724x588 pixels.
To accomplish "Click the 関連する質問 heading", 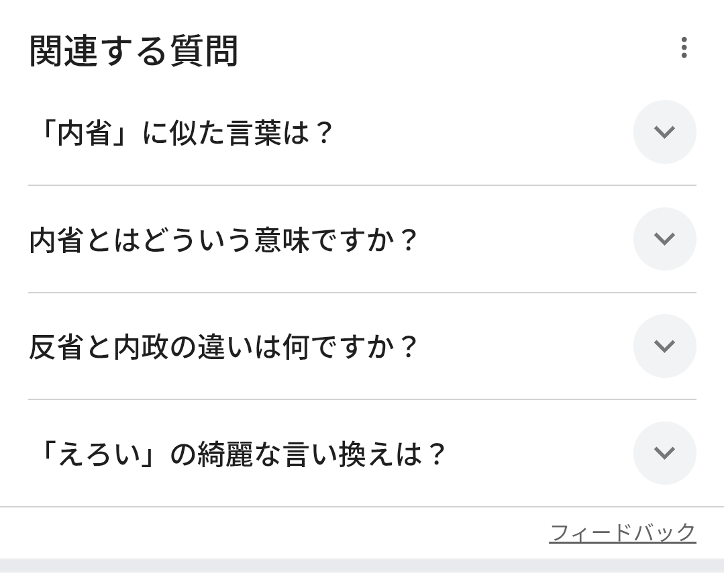I will coord(134,52).
